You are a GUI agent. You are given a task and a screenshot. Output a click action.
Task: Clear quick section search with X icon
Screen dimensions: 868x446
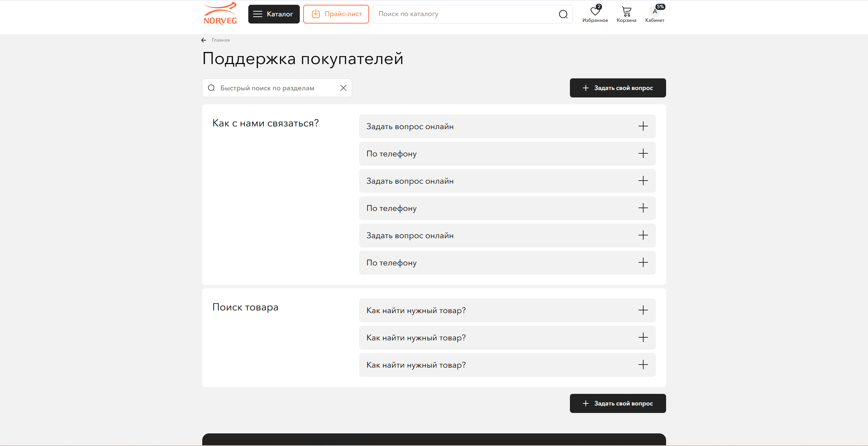[343, 88]
